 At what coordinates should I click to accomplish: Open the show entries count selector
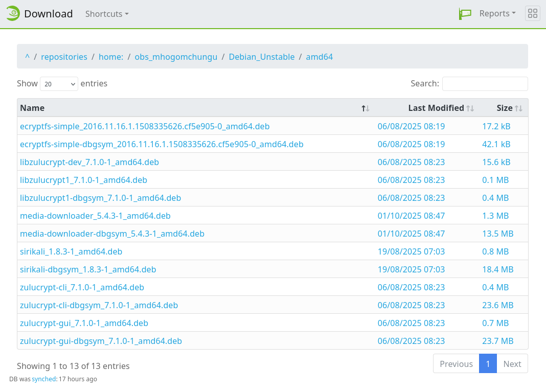click(59, 84)
